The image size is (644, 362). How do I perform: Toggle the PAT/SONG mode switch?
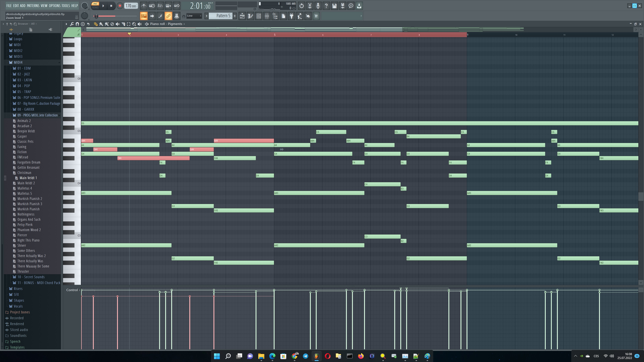pyautogui.click(x=95, y=6)
